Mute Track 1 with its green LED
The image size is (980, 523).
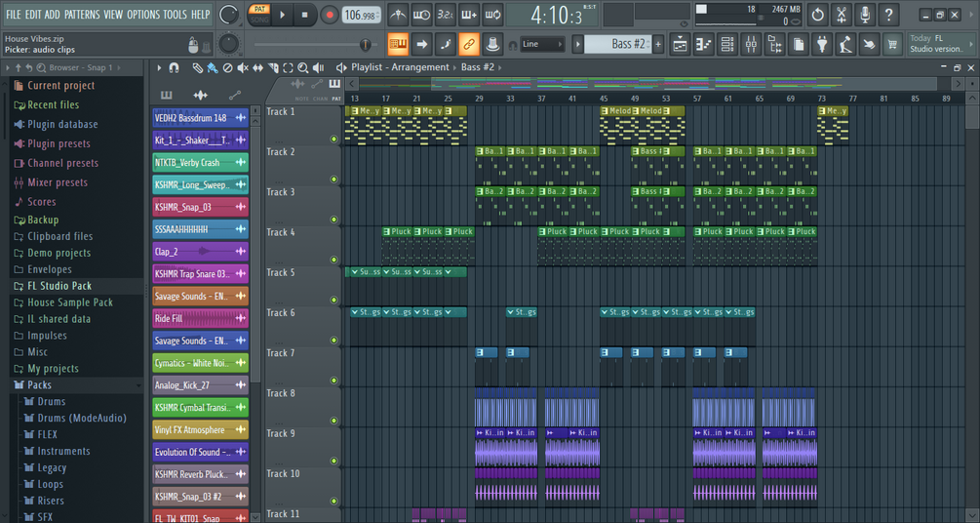333,139
